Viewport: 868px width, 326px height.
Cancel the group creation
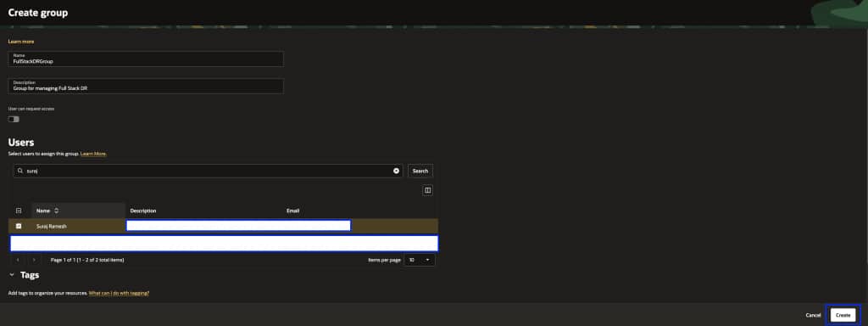[813, 315]
